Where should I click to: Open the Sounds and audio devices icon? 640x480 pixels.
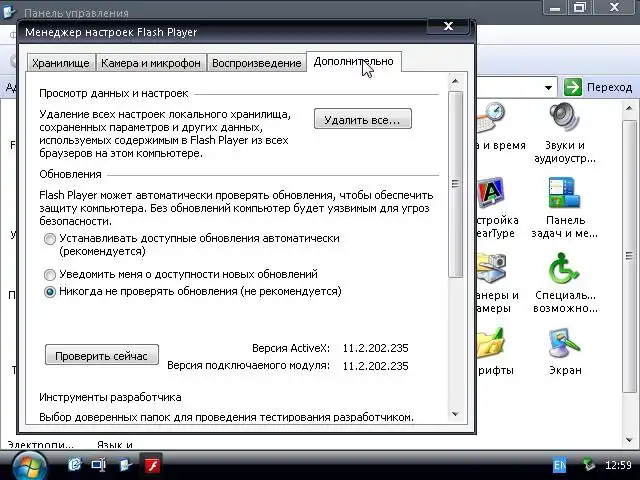click(x=565, y=118)
